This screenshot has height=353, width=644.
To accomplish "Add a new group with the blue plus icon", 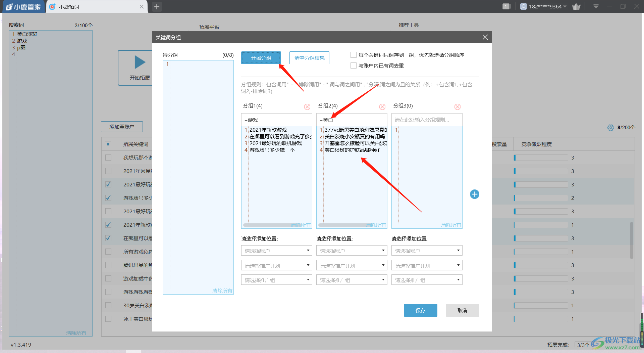I will [x=474, y=194].
